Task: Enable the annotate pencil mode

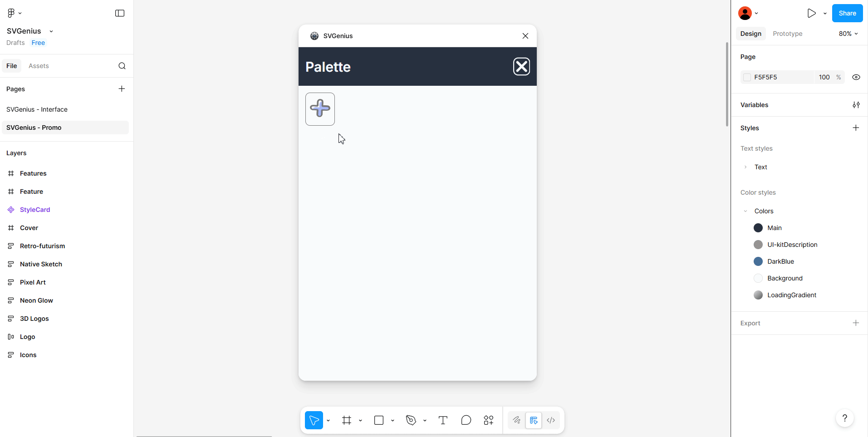Action: 516,420
